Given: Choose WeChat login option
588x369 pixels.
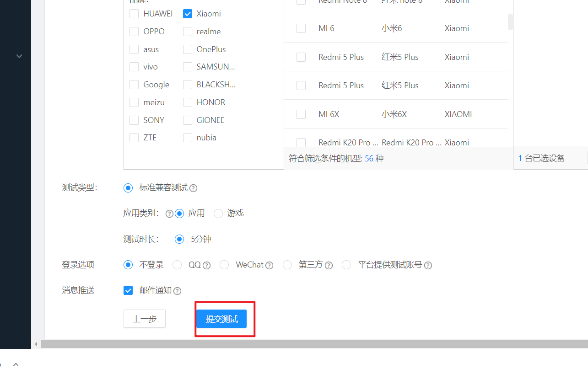Looking at the screenshot, I should (224, 265).
